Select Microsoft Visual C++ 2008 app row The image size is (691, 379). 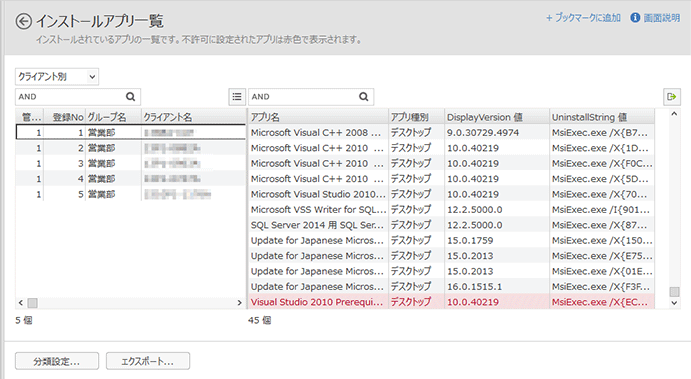pyautogui.click(x=452, y=132)
